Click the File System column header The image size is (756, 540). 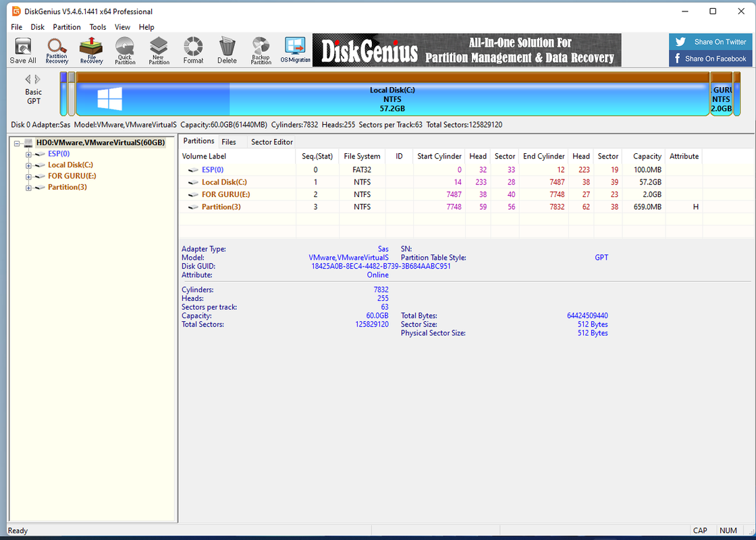(362, 156)
